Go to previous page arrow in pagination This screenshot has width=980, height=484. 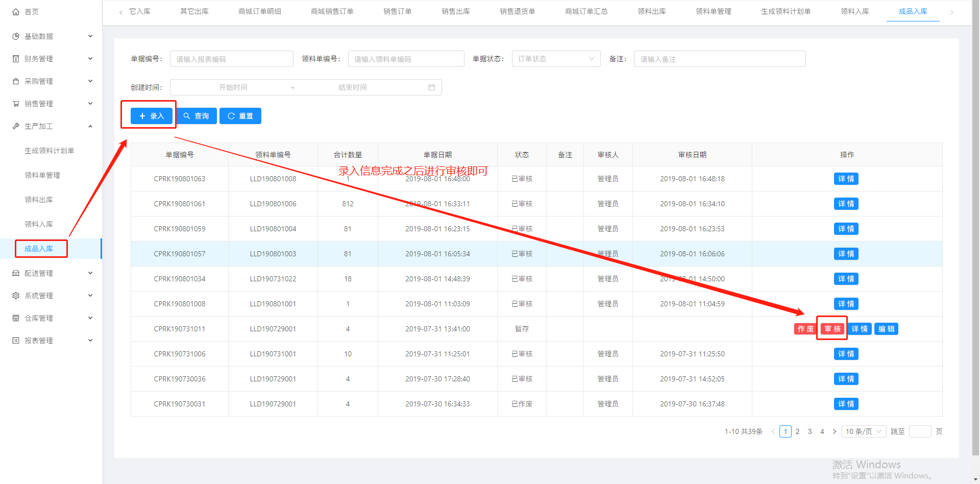tap(773, 431)
